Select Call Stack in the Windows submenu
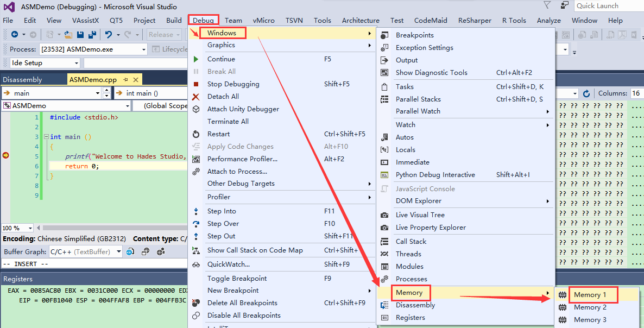Image resolution: width=644 pixels, height=328 pixels. [411, 242]
